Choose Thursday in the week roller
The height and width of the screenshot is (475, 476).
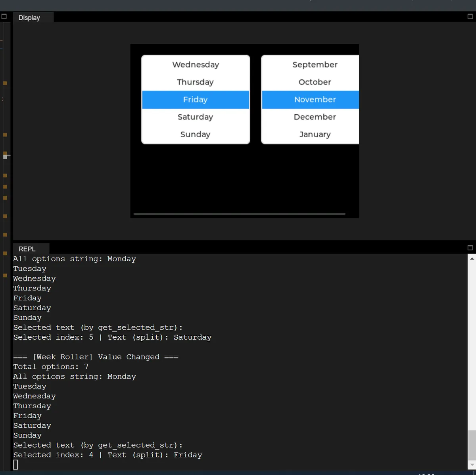196,82
